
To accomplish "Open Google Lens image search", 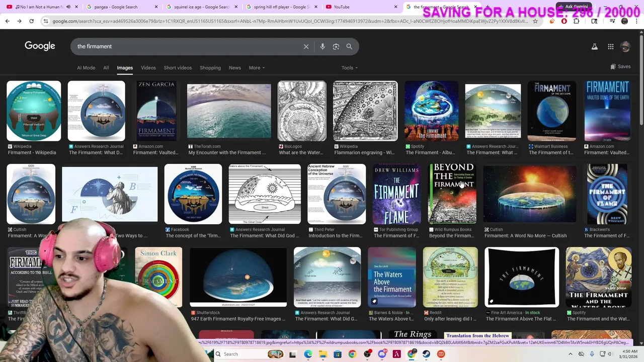I will click(336, 46).
